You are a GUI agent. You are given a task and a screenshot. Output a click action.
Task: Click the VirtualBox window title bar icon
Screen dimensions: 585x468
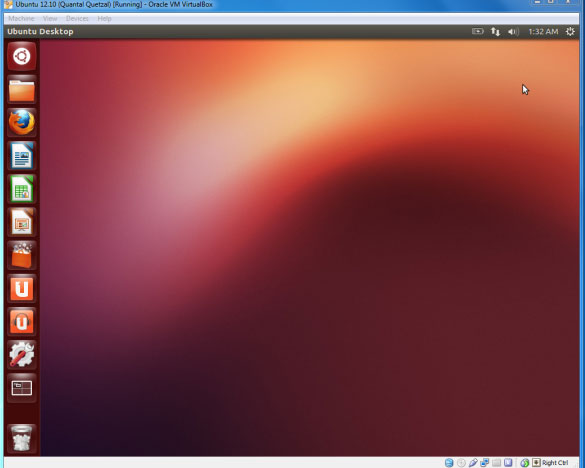[x=8, y=4]
